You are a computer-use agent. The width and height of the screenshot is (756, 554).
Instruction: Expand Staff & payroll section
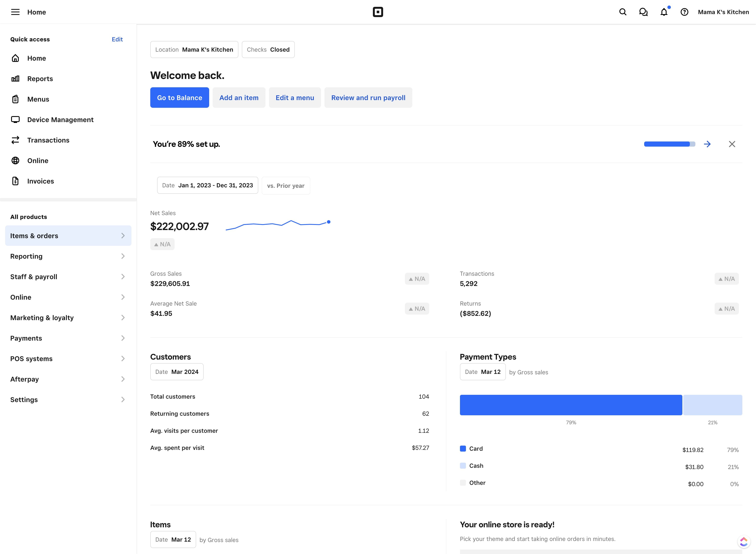click(68, 277)
